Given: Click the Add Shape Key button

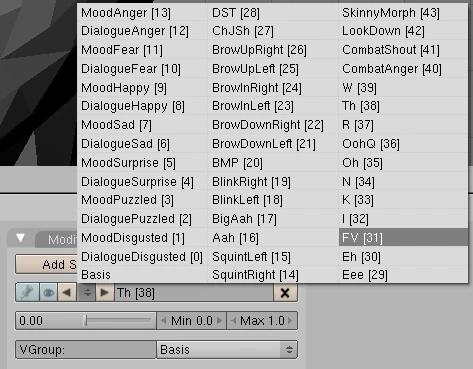Looking at the screenshot, I should pos(46,264).
